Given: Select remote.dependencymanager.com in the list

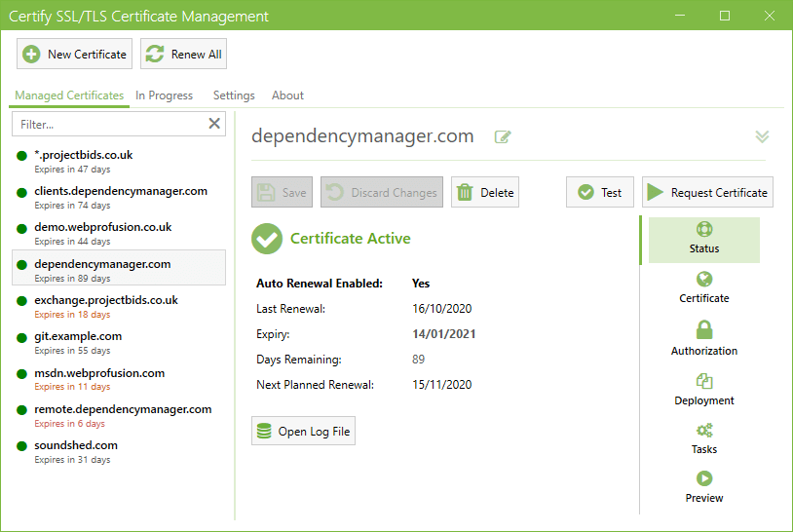Looking at the screenshot, I should coord(122,410).
